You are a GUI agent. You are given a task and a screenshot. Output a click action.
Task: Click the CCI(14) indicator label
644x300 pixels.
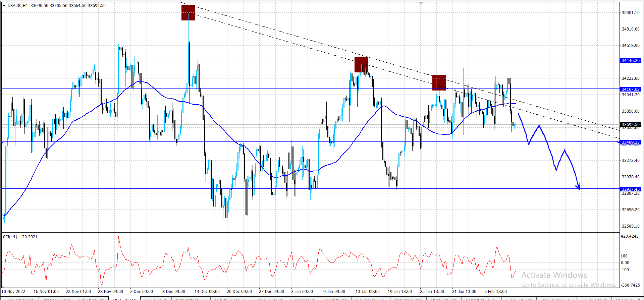pyautogui.click(x=20, y=237)
